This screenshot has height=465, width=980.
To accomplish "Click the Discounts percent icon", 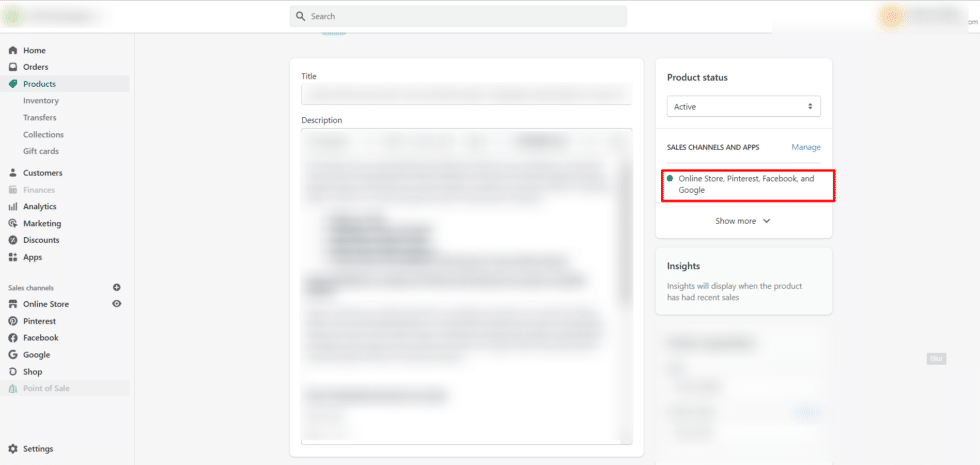I will click(x=12, y=240).
